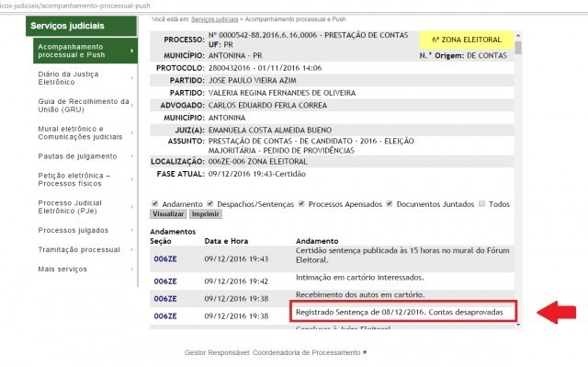The image size is (588, 367).
Task: Open 006ZE link for Registrado Sentença row
Action: click(x=165, y=316)
